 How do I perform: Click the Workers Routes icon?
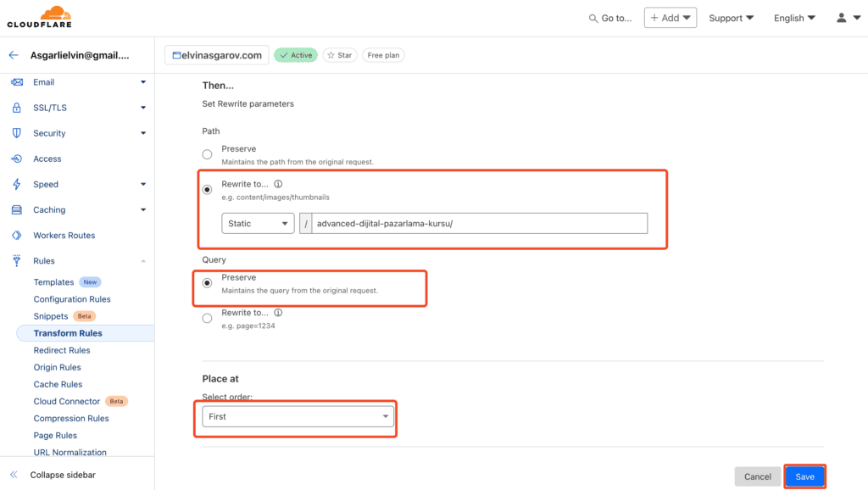pos(17,235)
